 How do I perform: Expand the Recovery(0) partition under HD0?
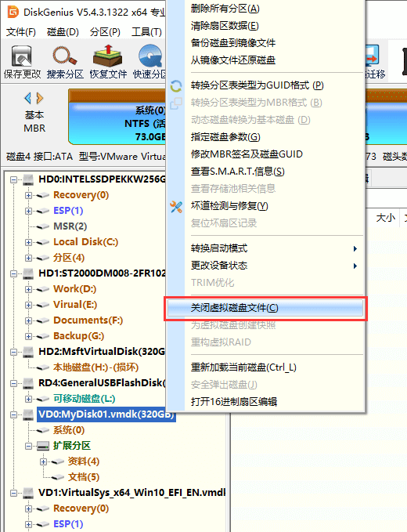coord(28,195)
